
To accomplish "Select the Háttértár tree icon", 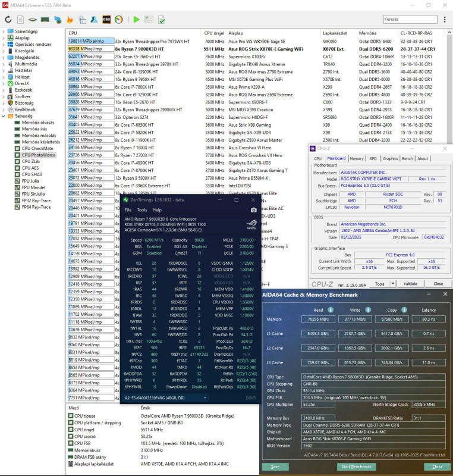I will (x=11, y=70).
